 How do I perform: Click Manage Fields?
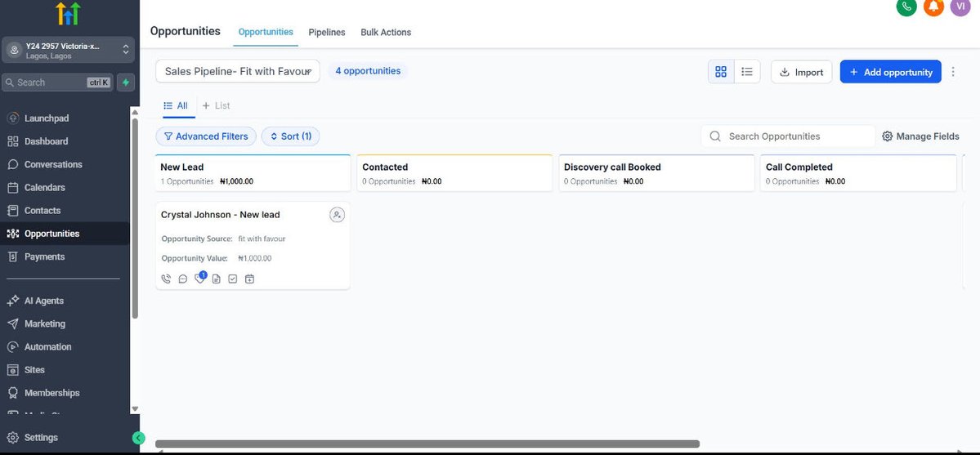920,136
